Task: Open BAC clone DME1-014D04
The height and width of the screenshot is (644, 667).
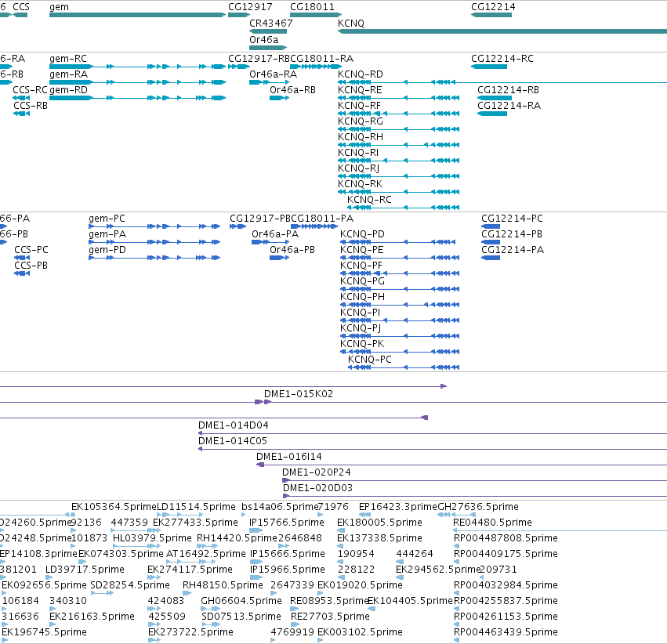Action: click(x=234, y=425)
